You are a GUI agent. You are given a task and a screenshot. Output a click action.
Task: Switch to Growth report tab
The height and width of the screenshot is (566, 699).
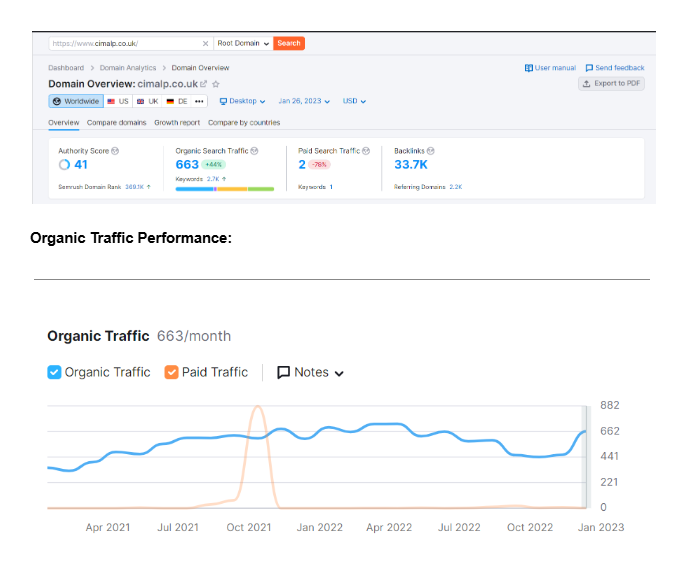pyautogui.click(x=177, y=123)
